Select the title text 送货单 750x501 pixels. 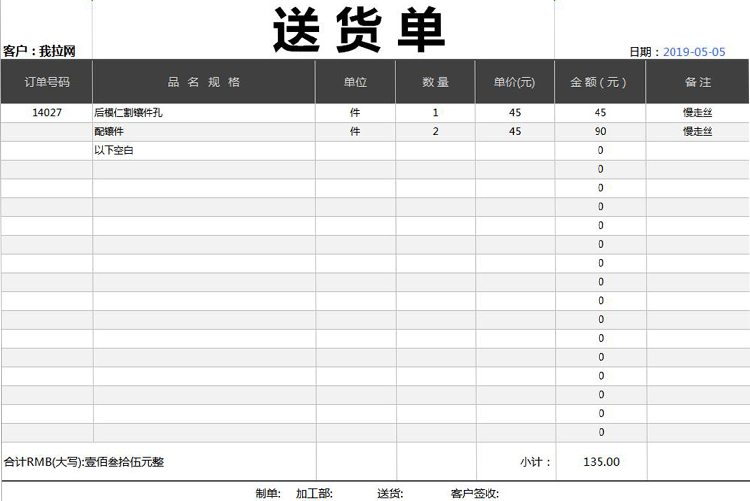pos(359,30)
